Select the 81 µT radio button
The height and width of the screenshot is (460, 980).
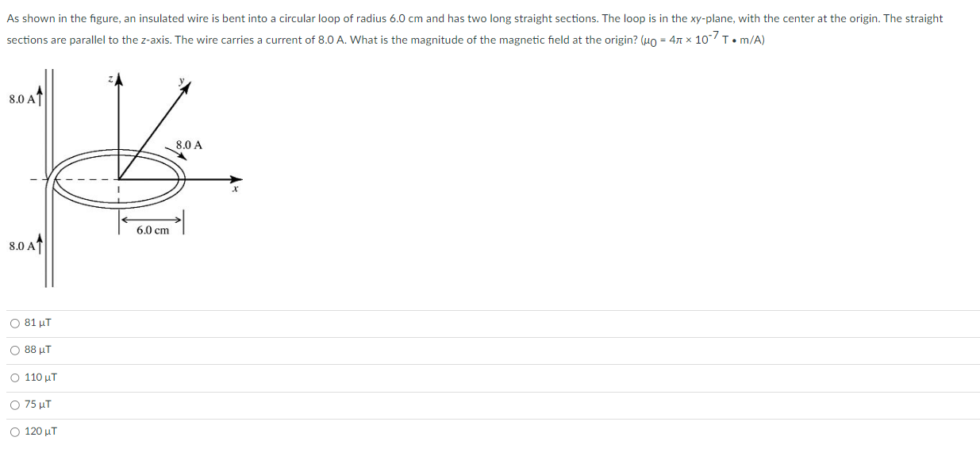[x=14, y=323]
